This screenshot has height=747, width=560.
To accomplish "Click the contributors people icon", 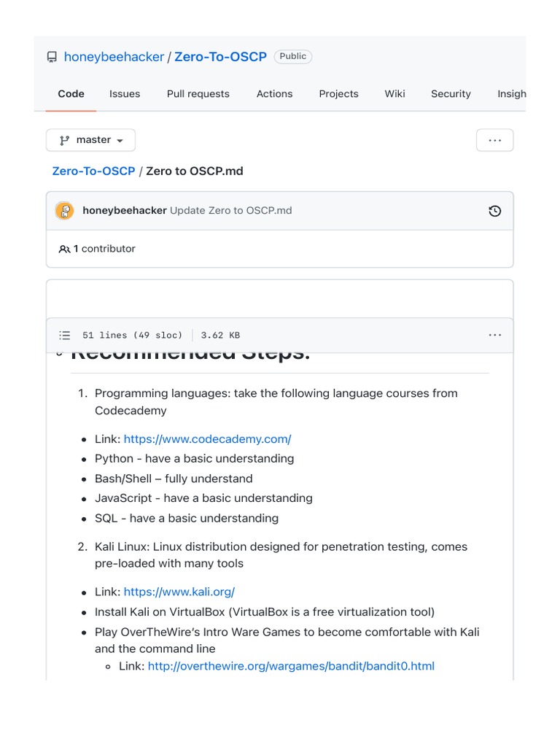I will click(64, 249).
